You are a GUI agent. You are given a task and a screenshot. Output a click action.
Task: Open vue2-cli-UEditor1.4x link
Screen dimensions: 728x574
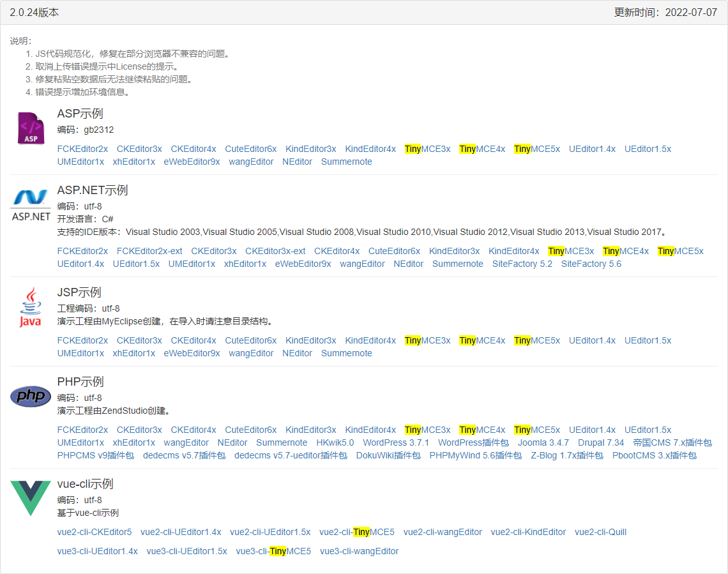[181, 532]
